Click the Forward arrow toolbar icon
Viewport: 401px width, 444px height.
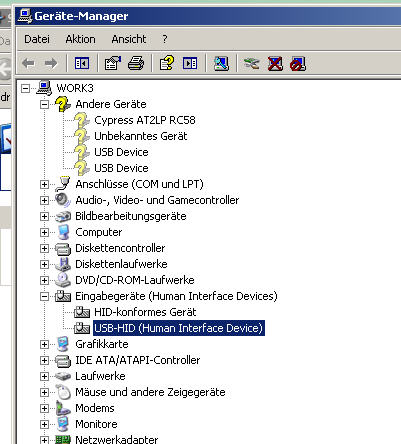[51, 63]
